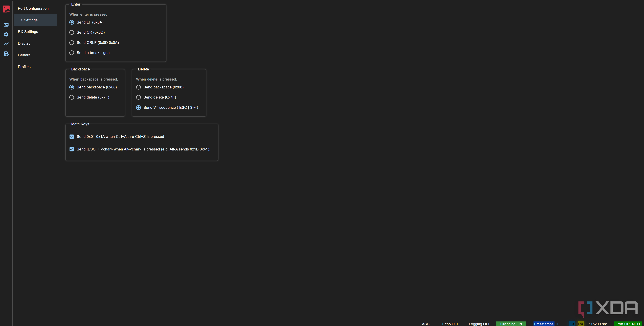Toggle Send [ESC] + char Alt checkbox
Viewport: 644px width, 326px height.
tap(72, 149)
